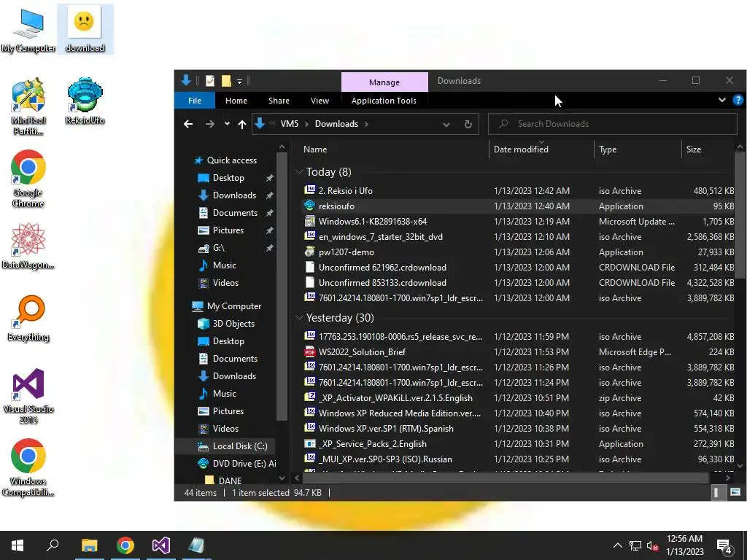Go up one folder level

click(242, 124)
